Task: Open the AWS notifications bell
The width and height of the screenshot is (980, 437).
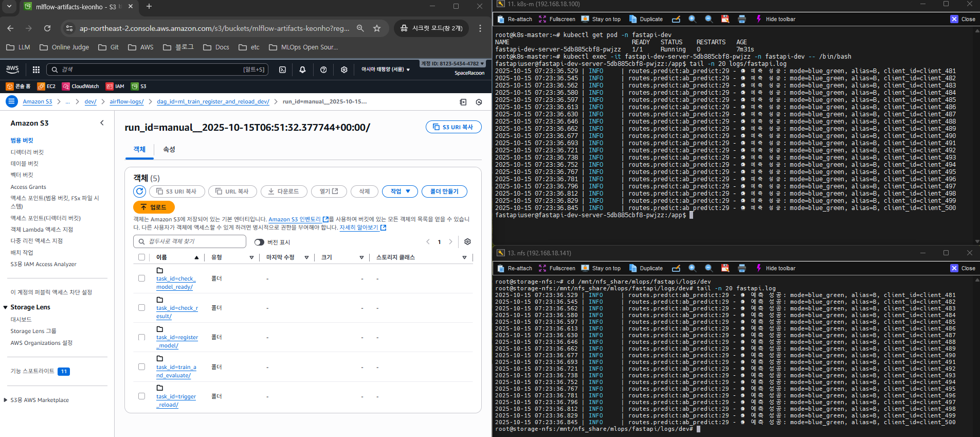Action: [x=302, y=69]
